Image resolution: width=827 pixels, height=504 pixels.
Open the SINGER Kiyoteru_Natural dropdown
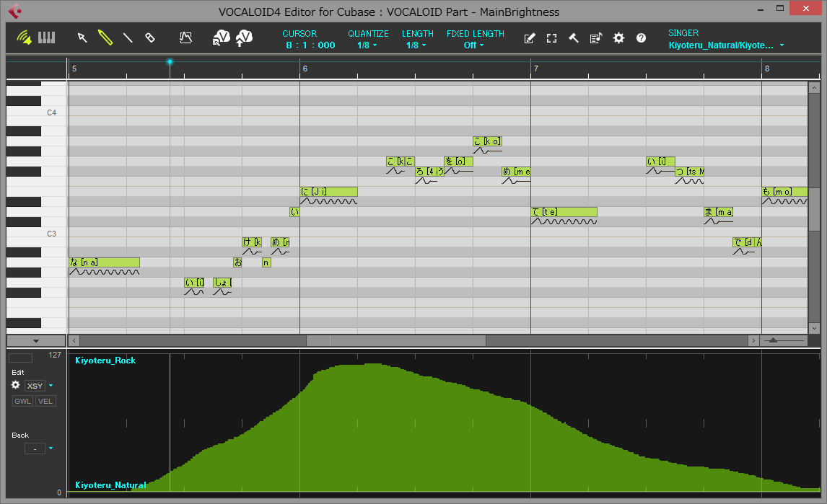[726, 45]
